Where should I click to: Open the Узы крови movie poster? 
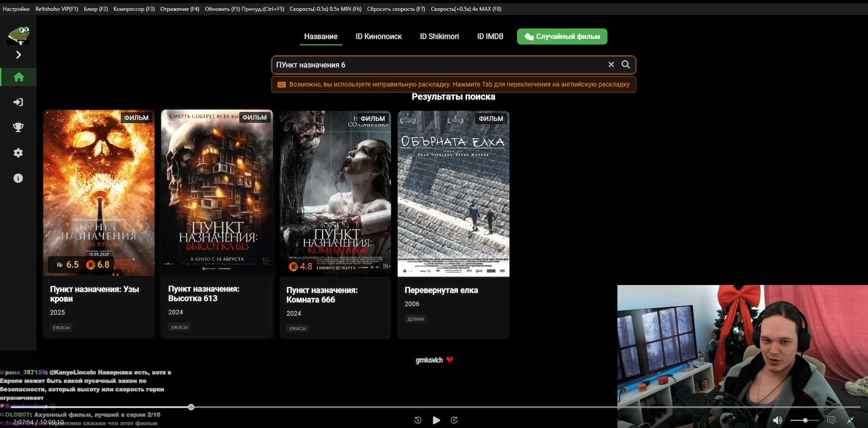(99, 193)
